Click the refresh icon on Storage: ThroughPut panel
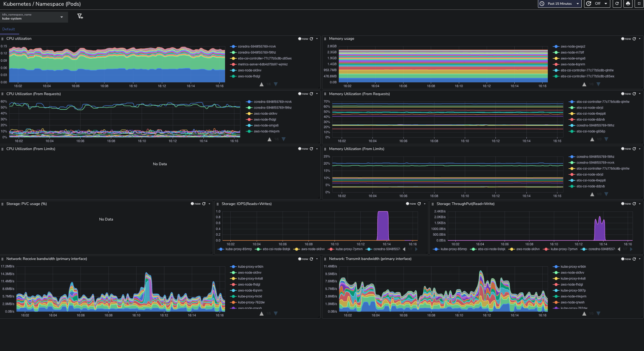Viewport: 644px width, 351px height. [x=634, y=204]
